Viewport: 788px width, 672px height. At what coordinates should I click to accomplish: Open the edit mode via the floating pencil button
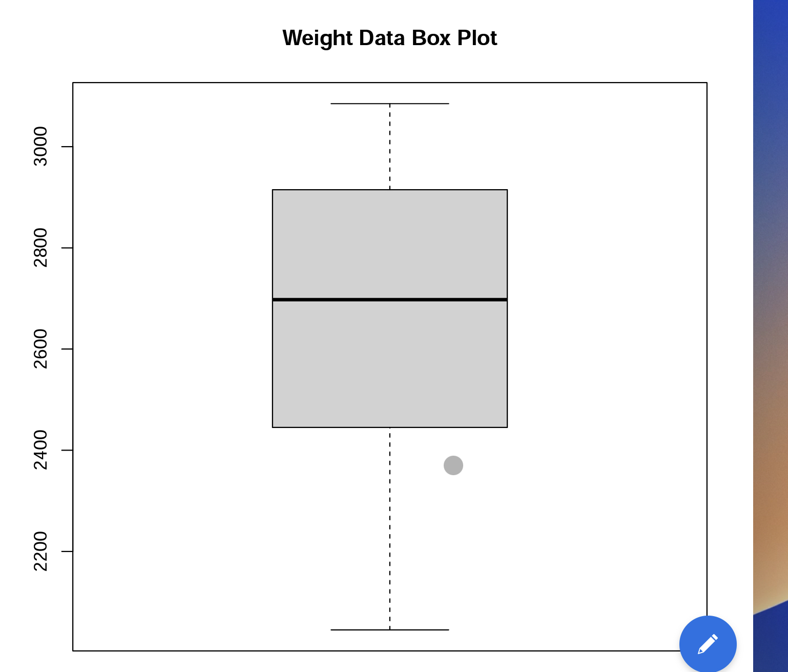pos(707,643)
